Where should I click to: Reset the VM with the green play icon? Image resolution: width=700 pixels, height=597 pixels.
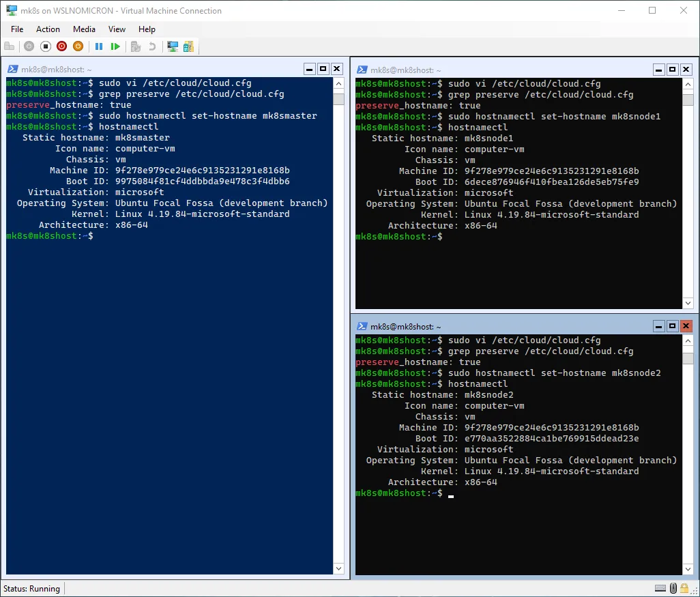point(115,46)
